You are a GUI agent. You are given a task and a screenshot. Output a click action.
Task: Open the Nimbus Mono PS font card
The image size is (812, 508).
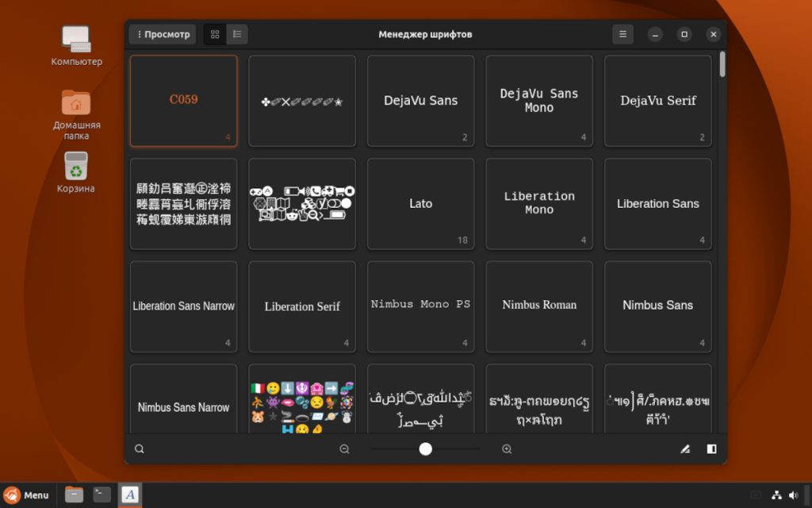420,306
